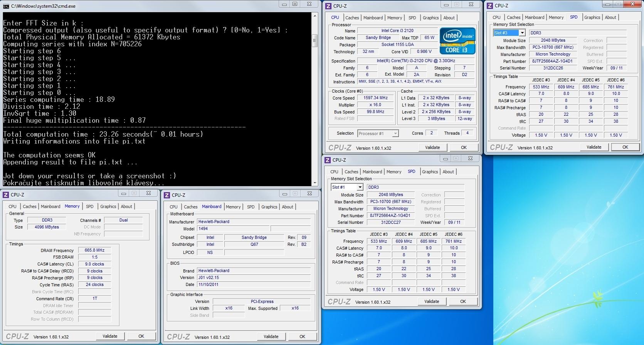Click the Intel Core i3 logo badge
Image resolution: width=644 pixels, height=345 pixels.
[x=457, y=41]
